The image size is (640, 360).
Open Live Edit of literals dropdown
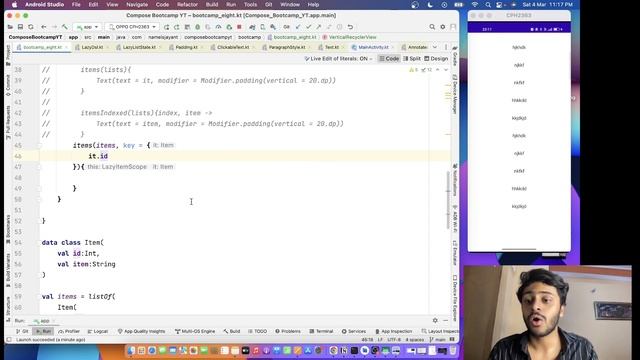[338, 59]
